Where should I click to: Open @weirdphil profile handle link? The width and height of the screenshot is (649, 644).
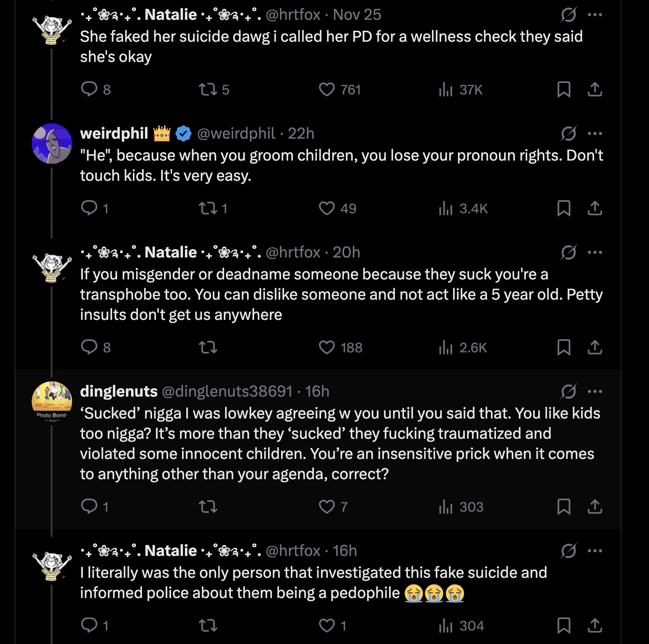(x=236, y=134)
